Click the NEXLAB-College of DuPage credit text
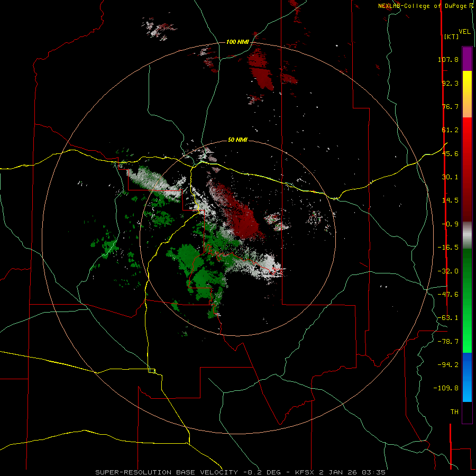Viewport: 476px width, 476px height. click(425, 6)
